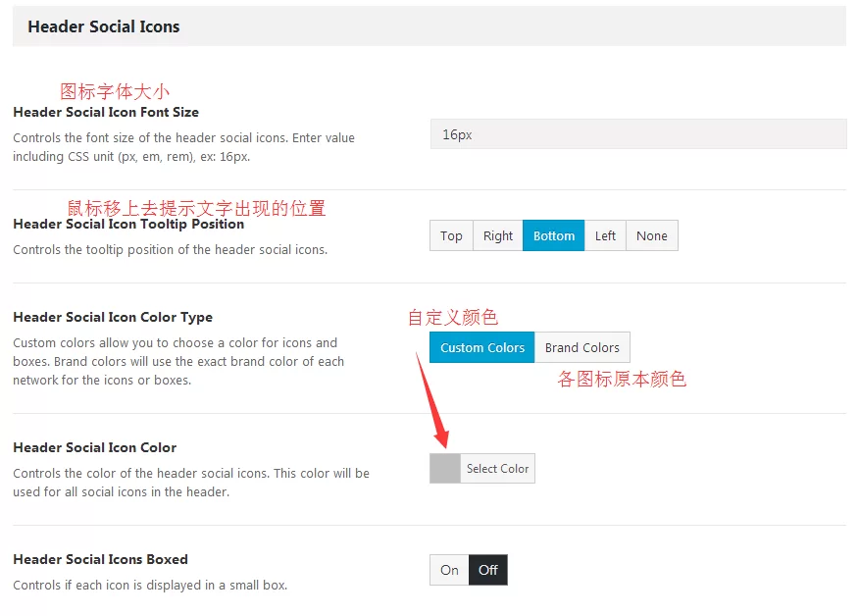
Task: Click the 'Custom colors allow you' description text
Action: pos(178,362)
